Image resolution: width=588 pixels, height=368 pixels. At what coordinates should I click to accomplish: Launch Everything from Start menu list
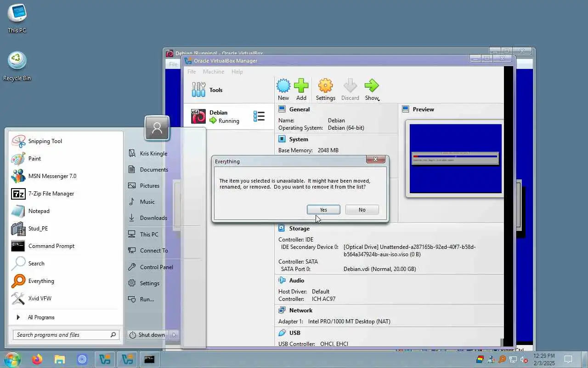(x=66, y=281)
